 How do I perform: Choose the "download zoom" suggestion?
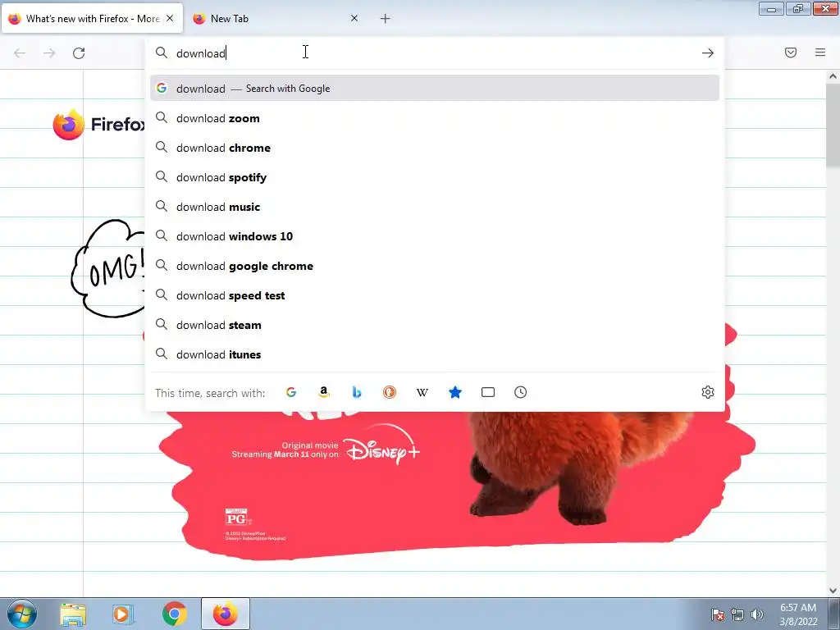[x=435, y=118]
